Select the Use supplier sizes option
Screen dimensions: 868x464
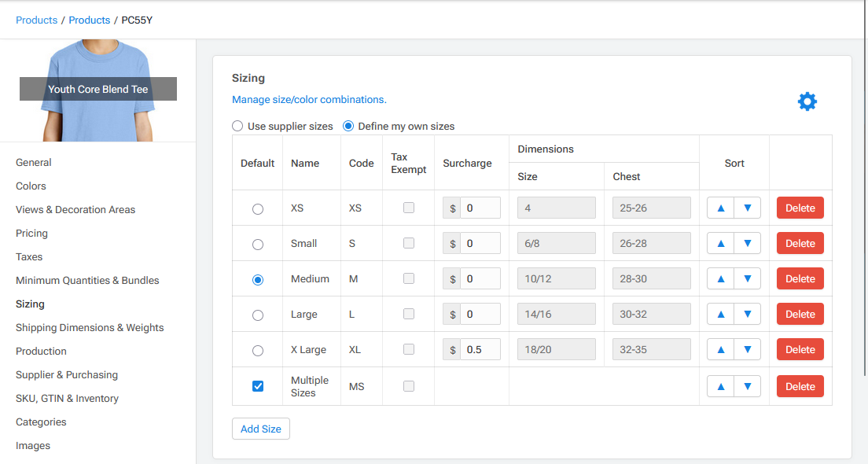tap(237, 126)
